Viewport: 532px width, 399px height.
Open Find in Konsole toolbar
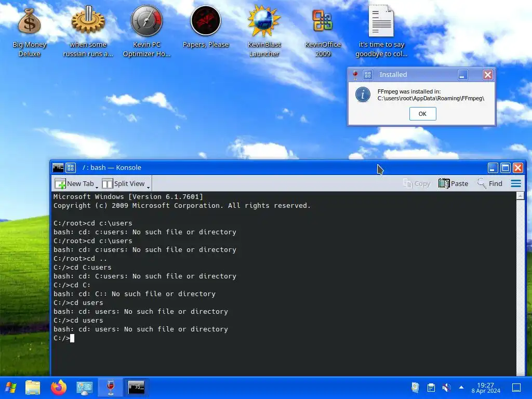[489, 183]
